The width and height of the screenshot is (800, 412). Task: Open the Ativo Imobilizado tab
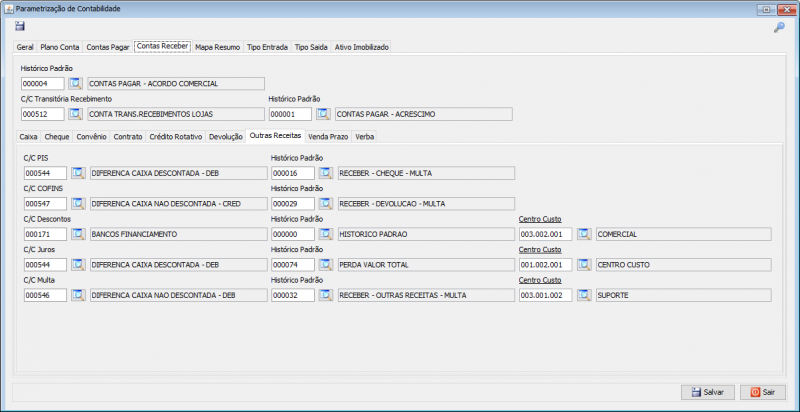[361, 47]
